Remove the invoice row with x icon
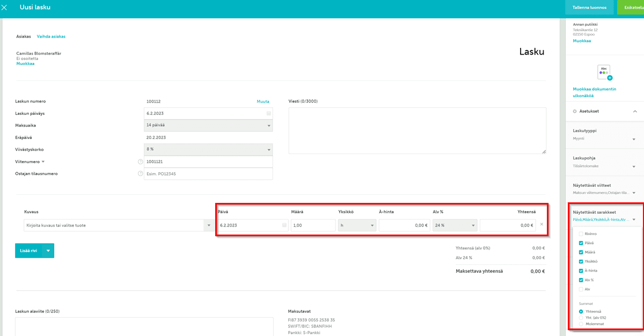Viewport: 644px width, 336px height. [541, 225]
